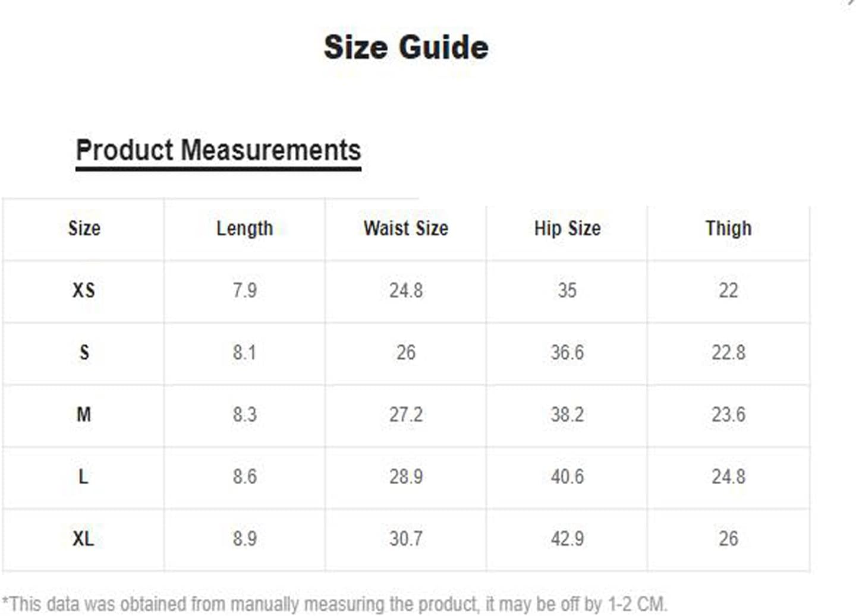Click the S thigh value 22.8
Image resolution: width=856 pixels, height=616 pixels.
(728, 352)
